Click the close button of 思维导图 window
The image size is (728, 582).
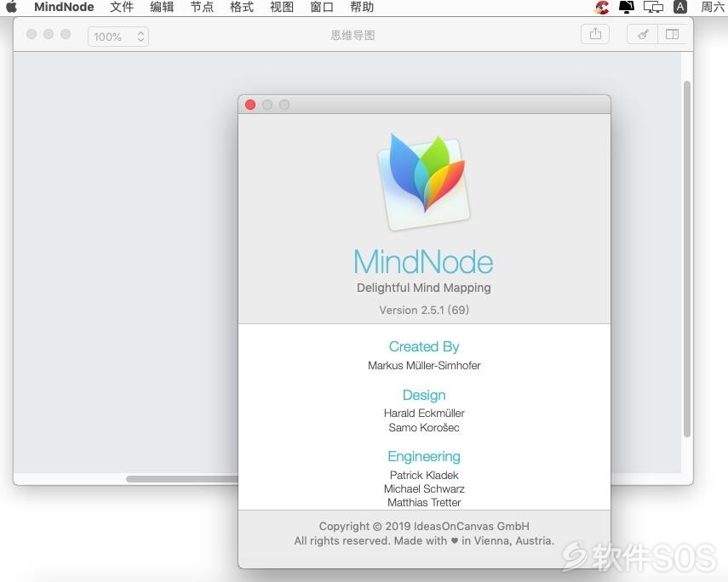[32, 34]
